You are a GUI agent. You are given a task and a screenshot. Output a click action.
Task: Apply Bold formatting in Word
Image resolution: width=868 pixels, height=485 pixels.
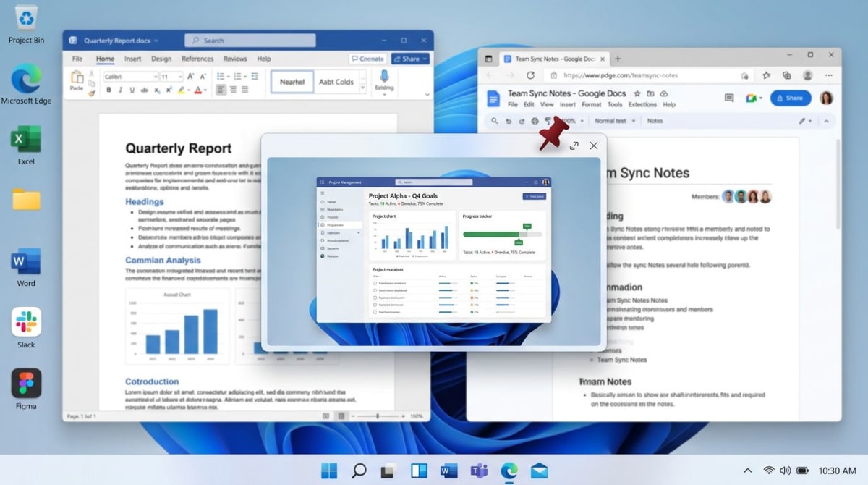click(109, 90)
